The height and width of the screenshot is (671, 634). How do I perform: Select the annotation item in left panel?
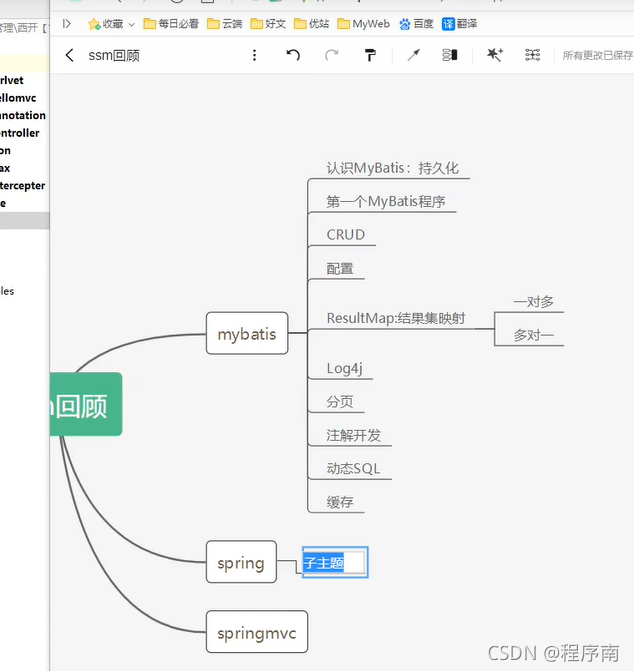tap(23, 116)
